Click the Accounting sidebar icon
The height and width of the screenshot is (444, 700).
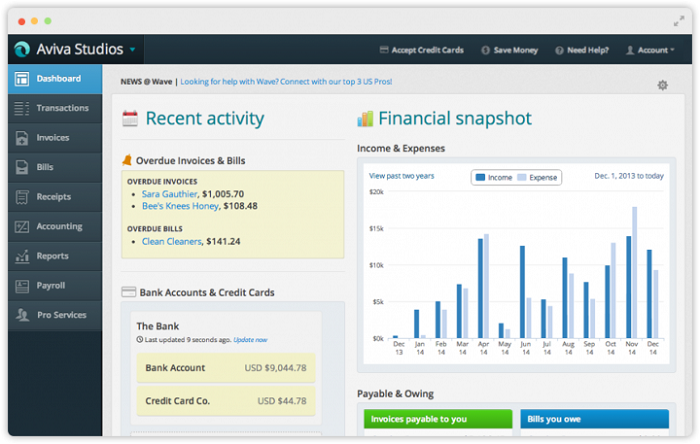[x=22, y=227]
